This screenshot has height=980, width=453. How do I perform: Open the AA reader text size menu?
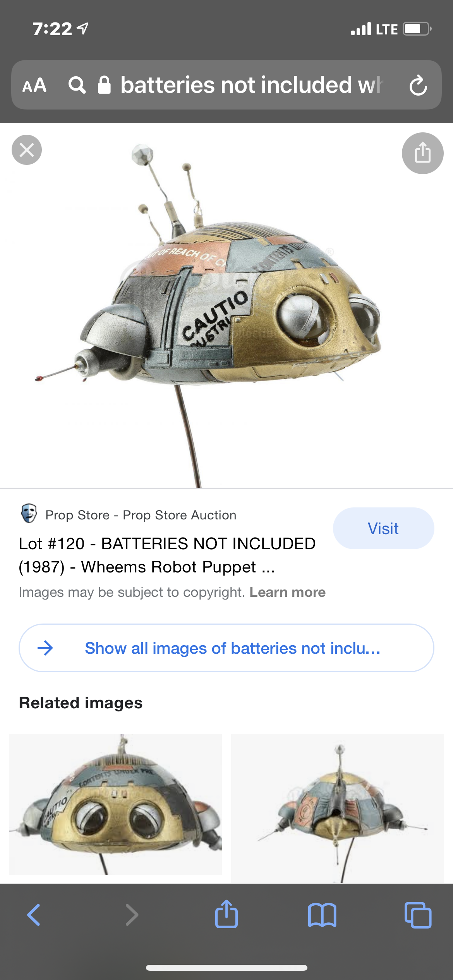(x=34, y=85)
